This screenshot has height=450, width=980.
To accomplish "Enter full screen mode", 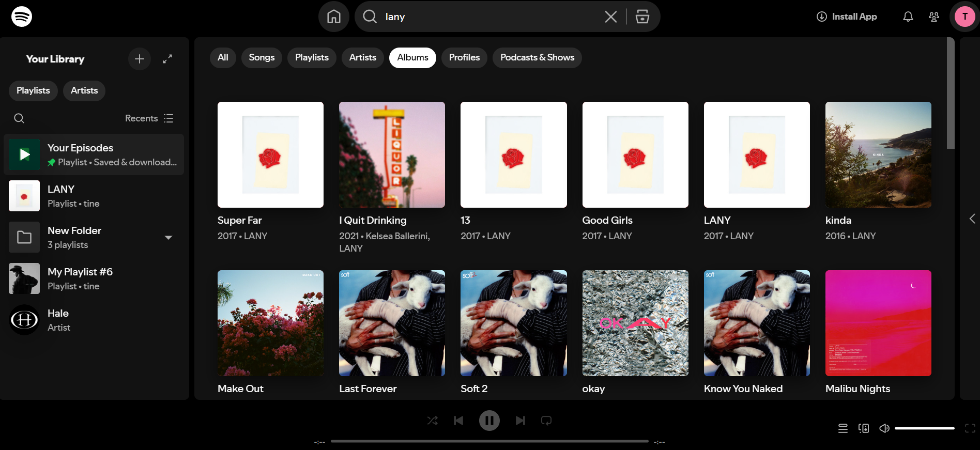I will [x=970, y=428].
